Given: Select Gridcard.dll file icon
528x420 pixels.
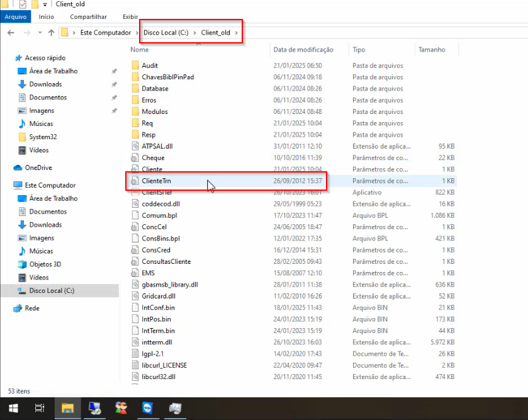Looking at the screenshot, I should click(x=135, y=296).
